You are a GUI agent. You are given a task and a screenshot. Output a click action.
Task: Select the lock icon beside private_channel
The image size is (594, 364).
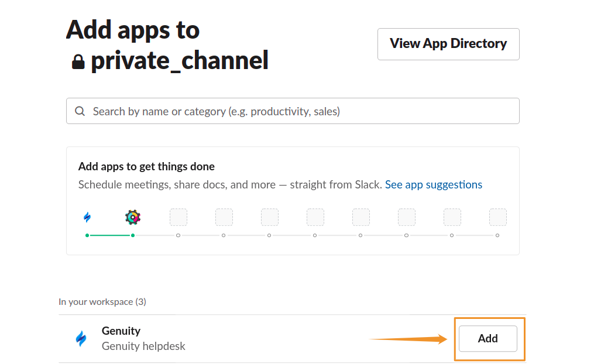[78, 62]
